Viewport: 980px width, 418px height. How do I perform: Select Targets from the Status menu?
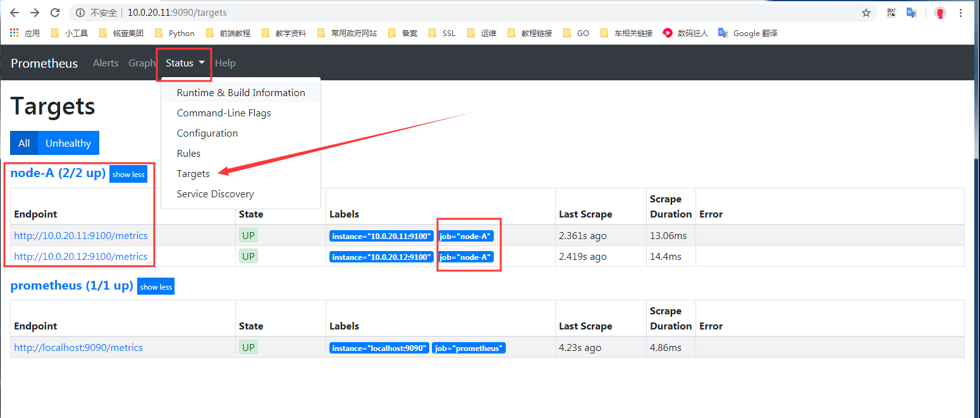coord(241,173)
